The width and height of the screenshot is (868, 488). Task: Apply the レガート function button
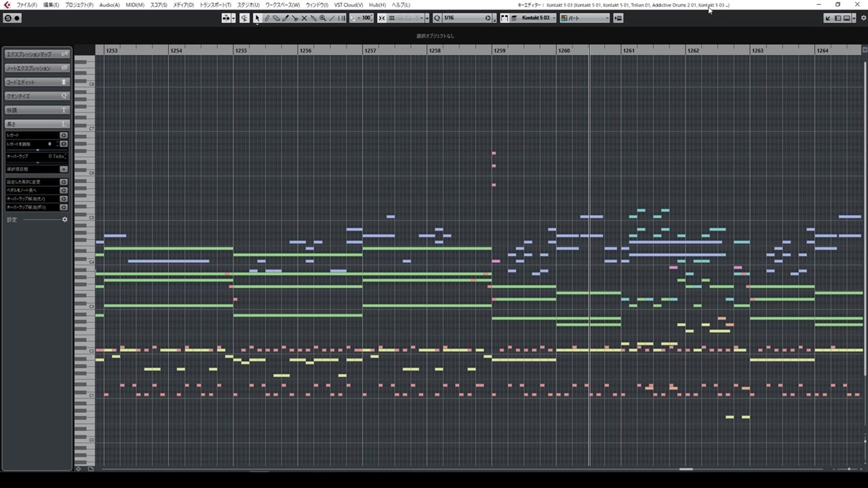64,136
